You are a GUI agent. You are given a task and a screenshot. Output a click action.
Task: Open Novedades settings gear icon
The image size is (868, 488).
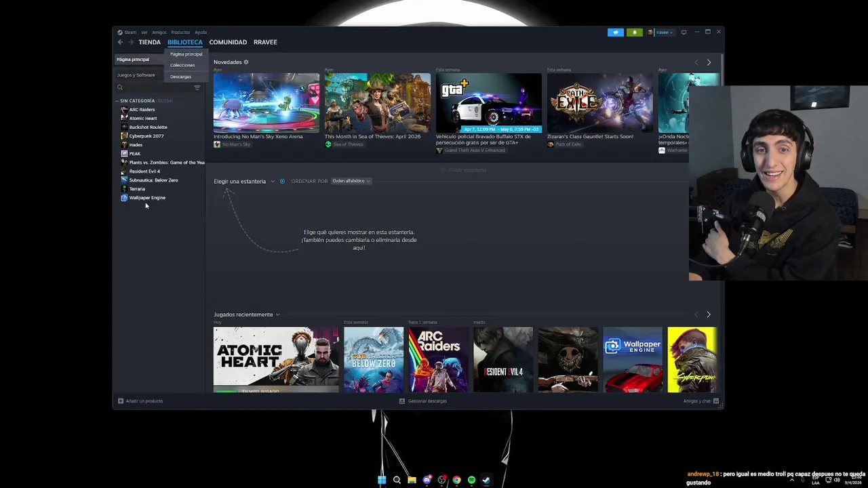pos(246,62)
